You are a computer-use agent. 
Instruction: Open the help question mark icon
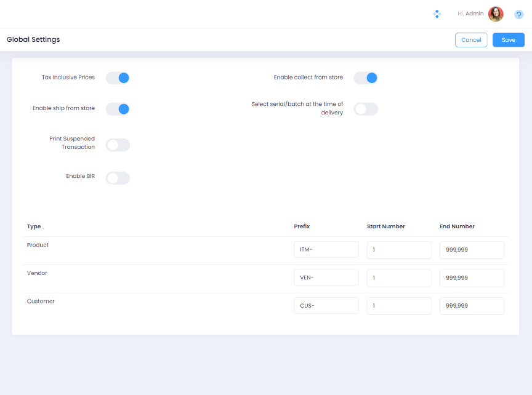pyautogui.click(x=518, y=14)
